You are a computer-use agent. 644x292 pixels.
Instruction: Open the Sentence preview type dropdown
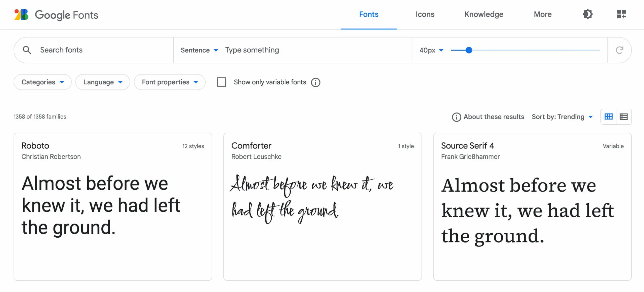pyautogui.click(x=199, y=50)
